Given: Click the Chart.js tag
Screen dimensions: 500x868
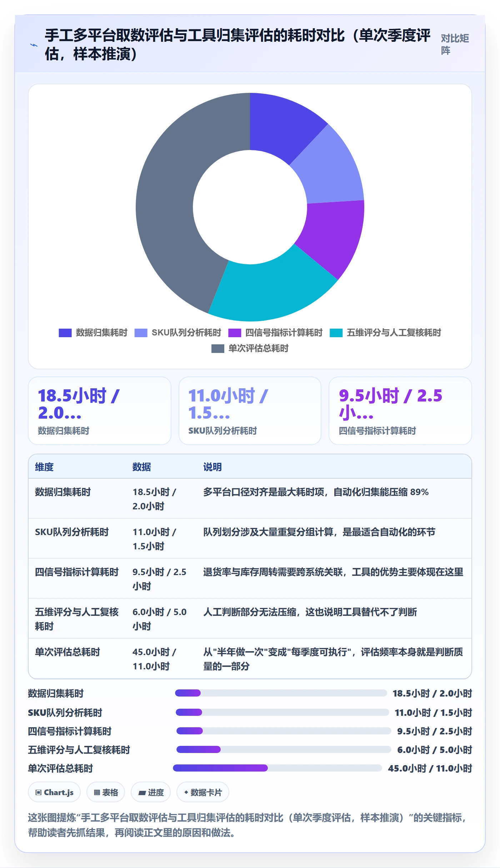Looking at the screenshot, I should (x=54, y=792).
